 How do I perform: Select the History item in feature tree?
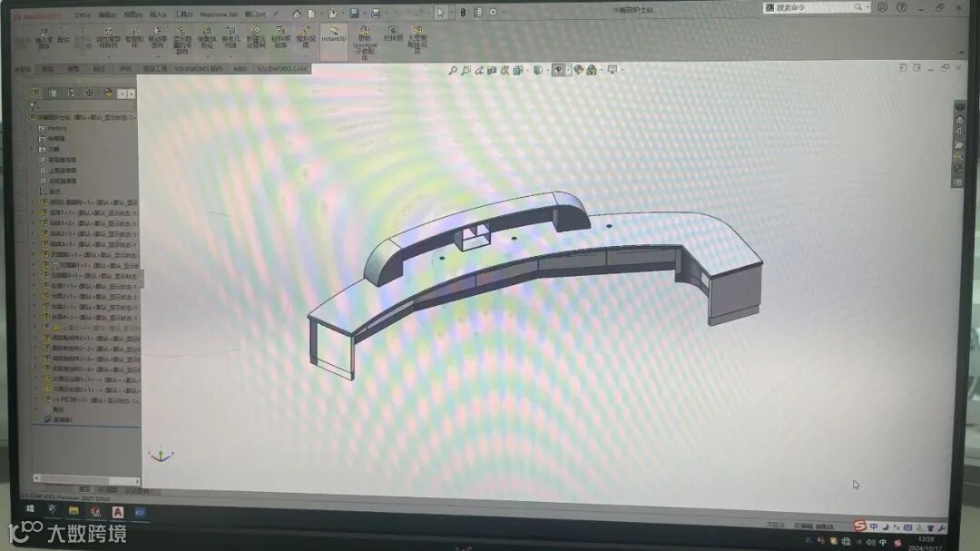click(53, 128)
